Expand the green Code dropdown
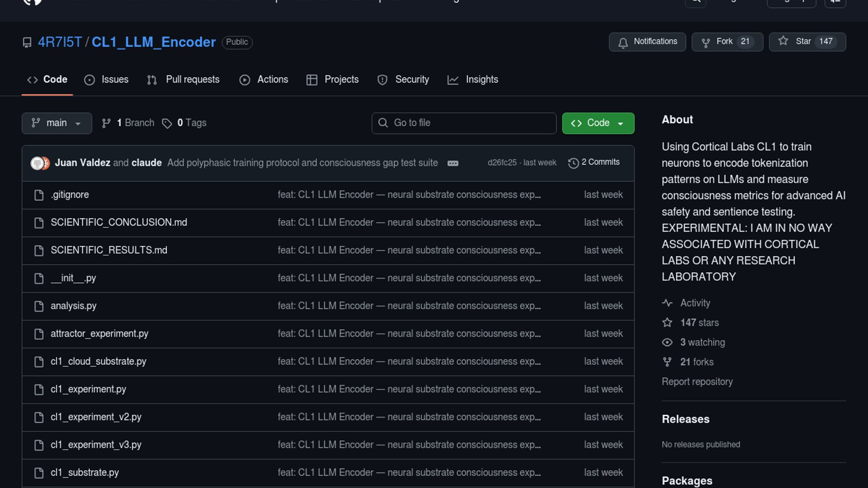Viewport: 868px width, 488px height. tap(598, 123)
